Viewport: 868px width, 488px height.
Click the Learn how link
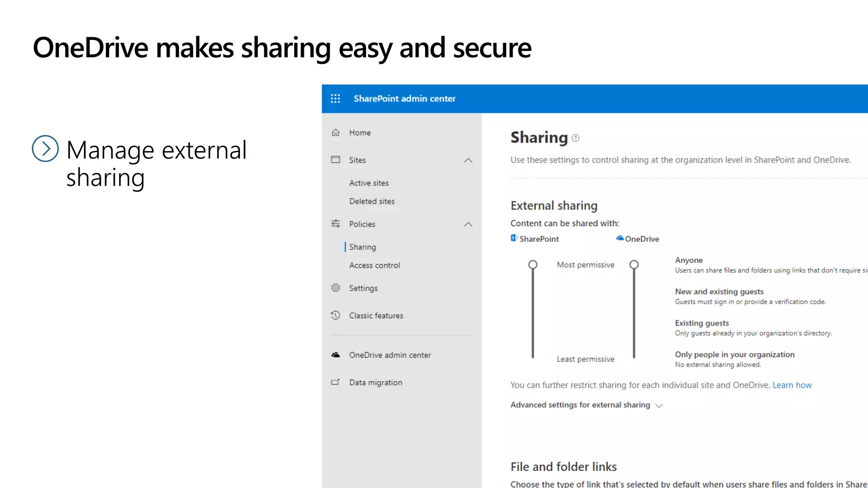click(792, 385)
